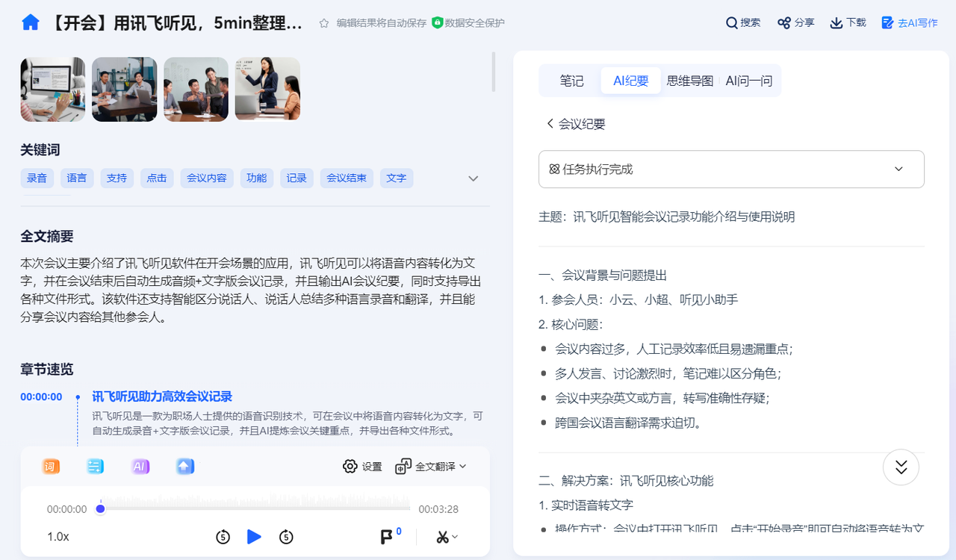The width and height of the screenshot is (956, 560).
Task: Click the 会议纪要 back link text
Action: 582,124
